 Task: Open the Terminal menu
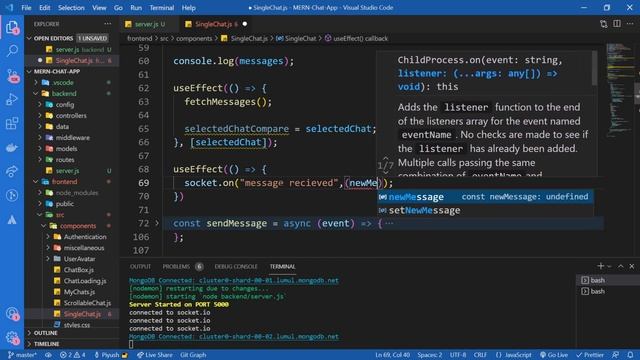click(162, 8)
